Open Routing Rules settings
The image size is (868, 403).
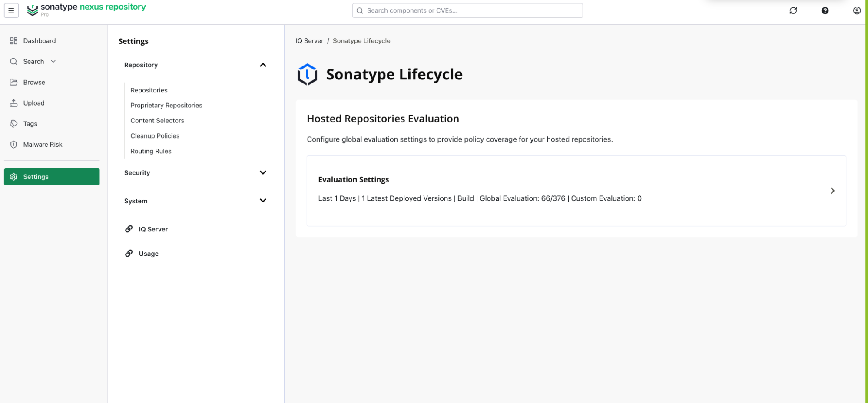click(151, 151)
